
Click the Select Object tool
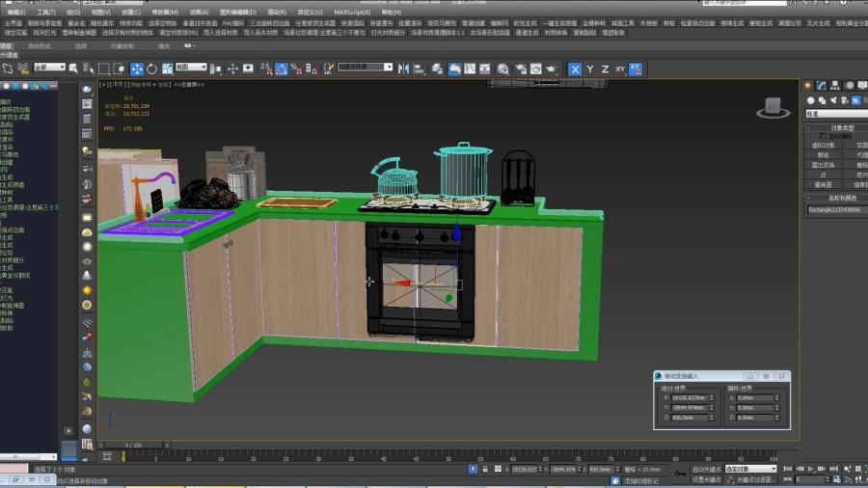coord(73,68)
